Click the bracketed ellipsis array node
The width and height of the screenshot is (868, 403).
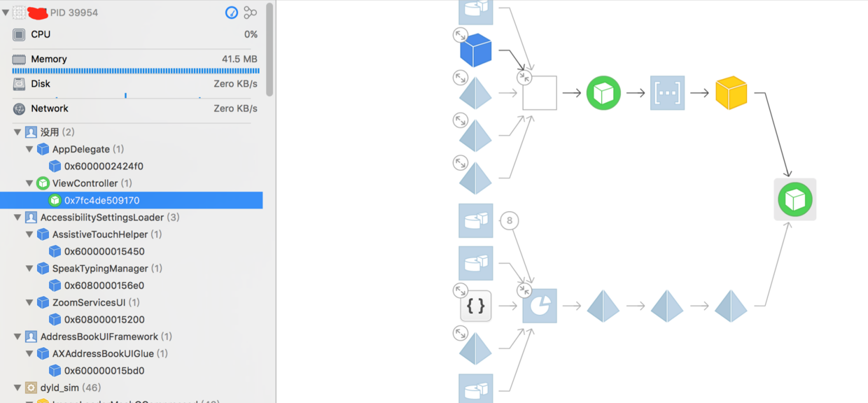coord(667,93)
